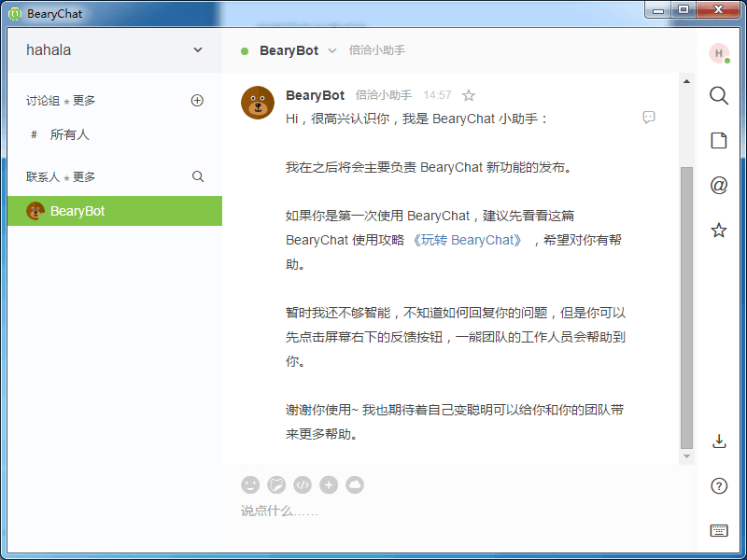Focus the 说点什么 message input
The width and height of the screenshot is (747, 560).
pyautogui.click(x=458, y=511)
